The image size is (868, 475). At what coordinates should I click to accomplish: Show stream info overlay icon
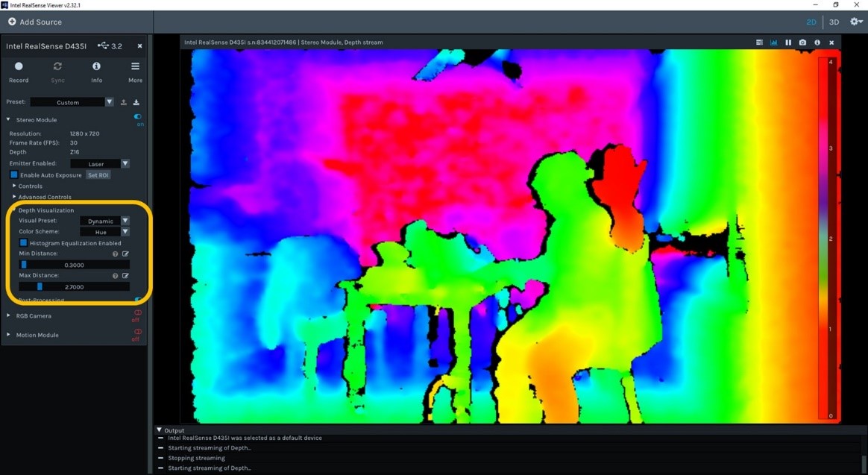(817, 43)
